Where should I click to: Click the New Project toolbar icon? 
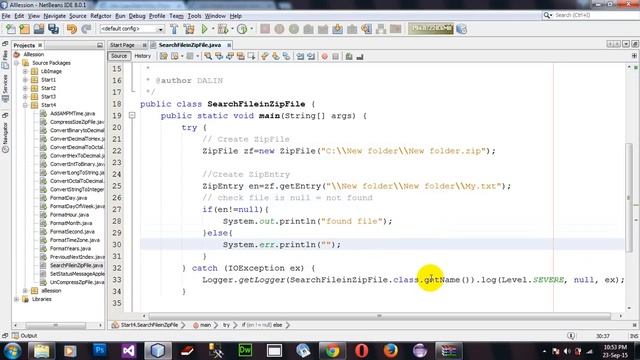(x=24, y=29)
